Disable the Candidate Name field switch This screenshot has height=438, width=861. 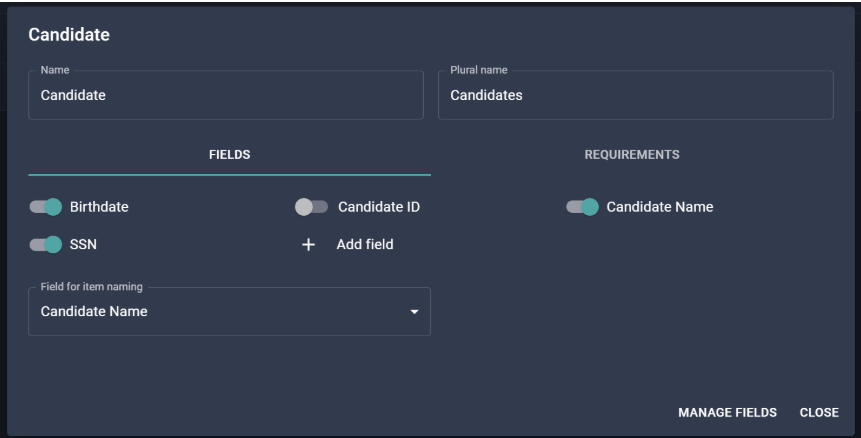pyautogui.click(x=583, y=207)
